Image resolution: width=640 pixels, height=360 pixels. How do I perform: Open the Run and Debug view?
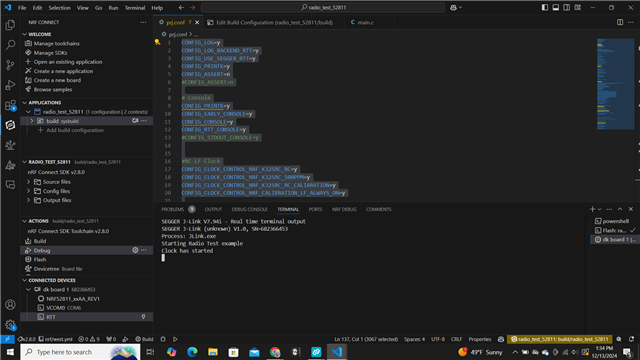point(10,85)
